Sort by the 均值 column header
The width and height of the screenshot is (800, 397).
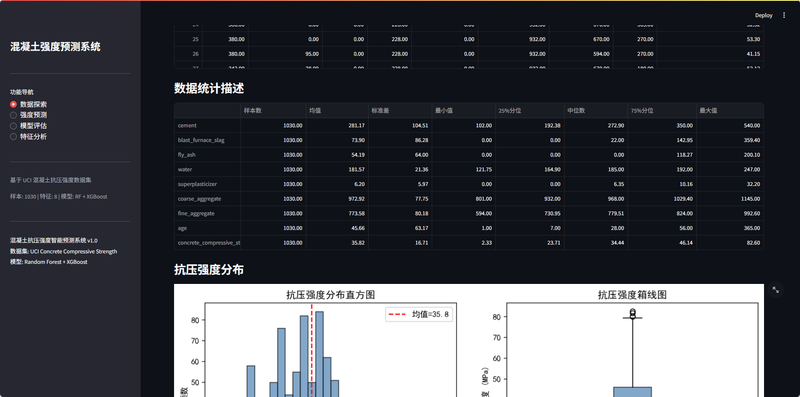point(336,111)
